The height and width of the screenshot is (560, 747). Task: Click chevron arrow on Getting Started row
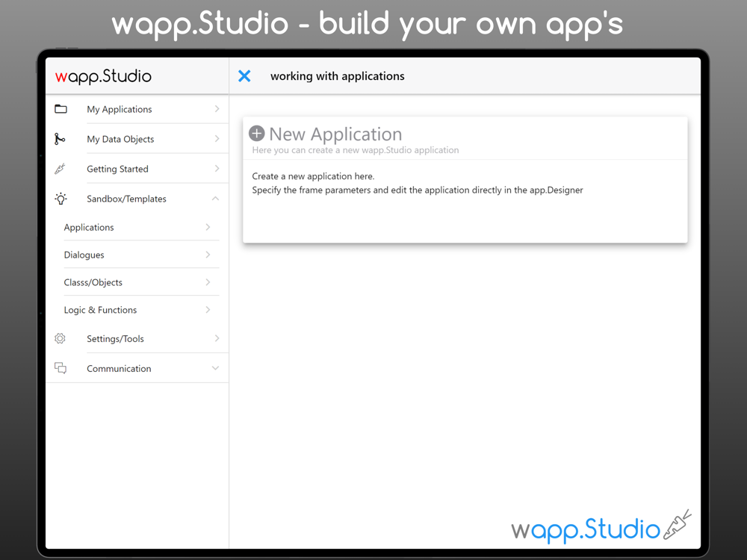(x=217, y=169)
